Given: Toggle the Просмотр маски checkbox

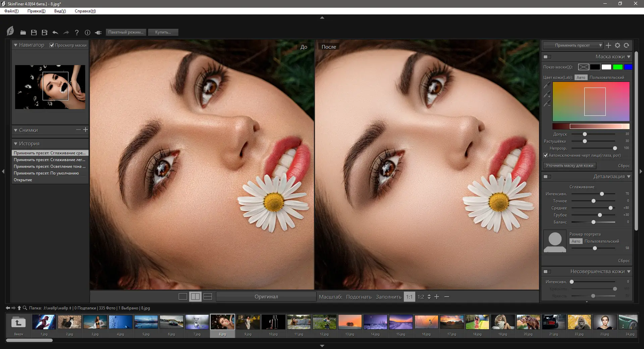Looking at the screenshot, I should coord(52,45).
